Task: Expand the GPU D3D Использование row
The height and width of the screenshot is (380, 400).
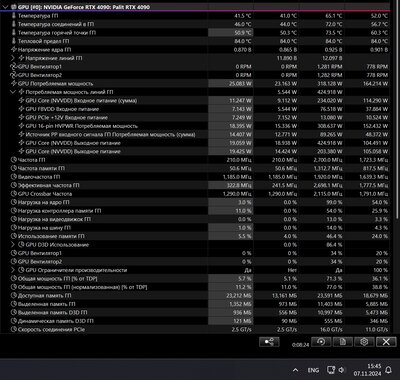Action: [13, 245]
